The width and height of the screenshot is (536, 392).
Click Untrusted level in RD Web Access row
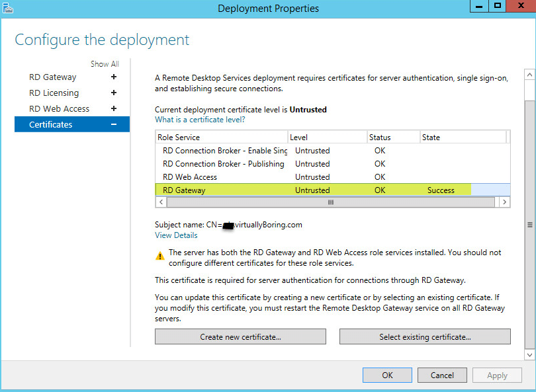[x=312, y=177]
